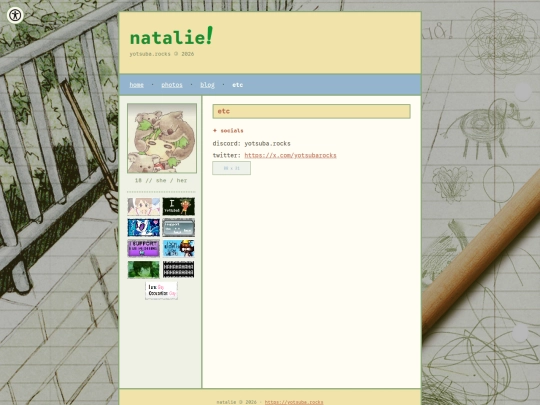Image resolution: width=540 pixels, height=405 pixels.
Task: Click the 88 x 31 button badge
Action: [x=231, y=168]
